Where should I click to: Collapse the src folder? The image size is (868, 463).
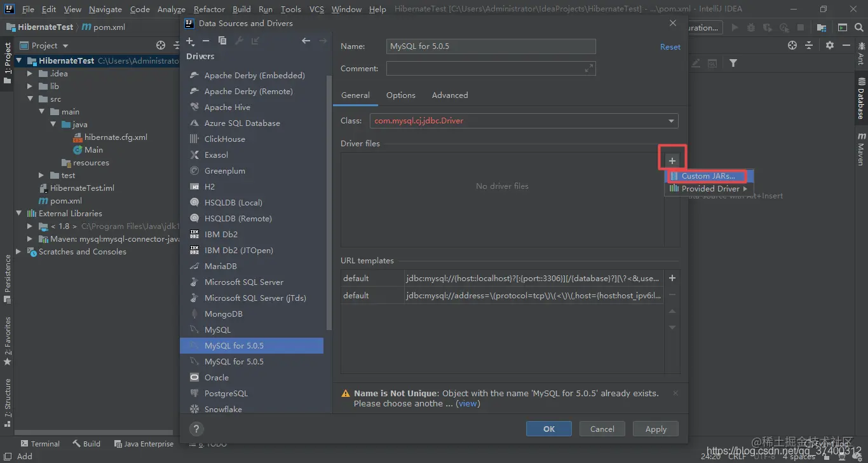tap(30, 99)
